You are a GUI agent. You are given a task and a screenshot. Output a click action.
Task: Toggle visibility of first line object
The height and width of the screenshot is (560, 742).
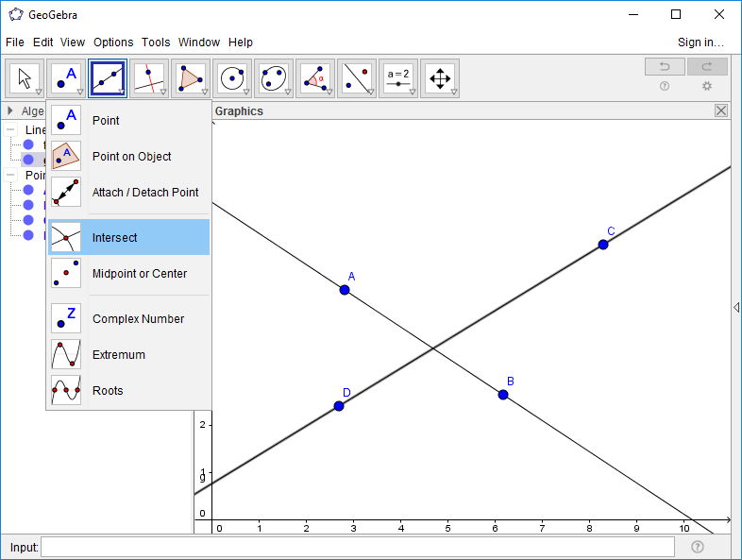coord(28,144)
